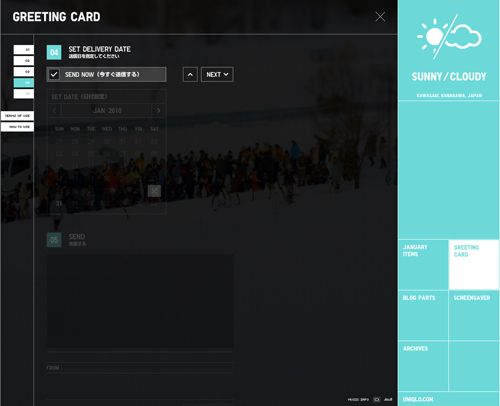Jump to step 01 in the side navigation
This screenshot has width=500, height=406.
pyautogui.click(x=24, y=49)
